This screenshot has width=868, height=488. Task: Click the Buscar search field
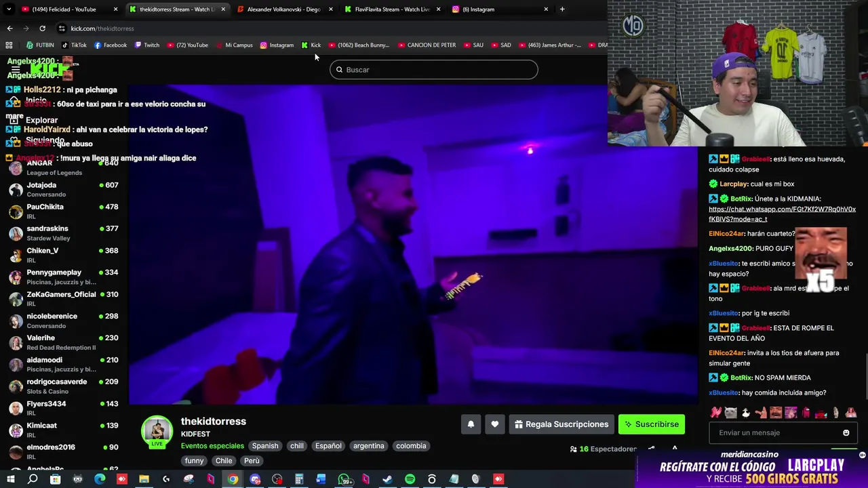pos(434,70)
